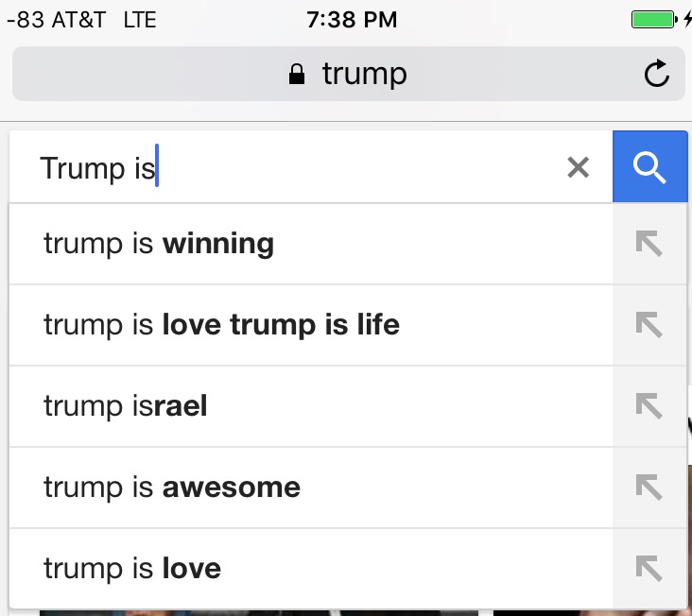The image size is (692, 616).
Task: Click arrow beside "trump is love trump is life"
Action: 649,325
